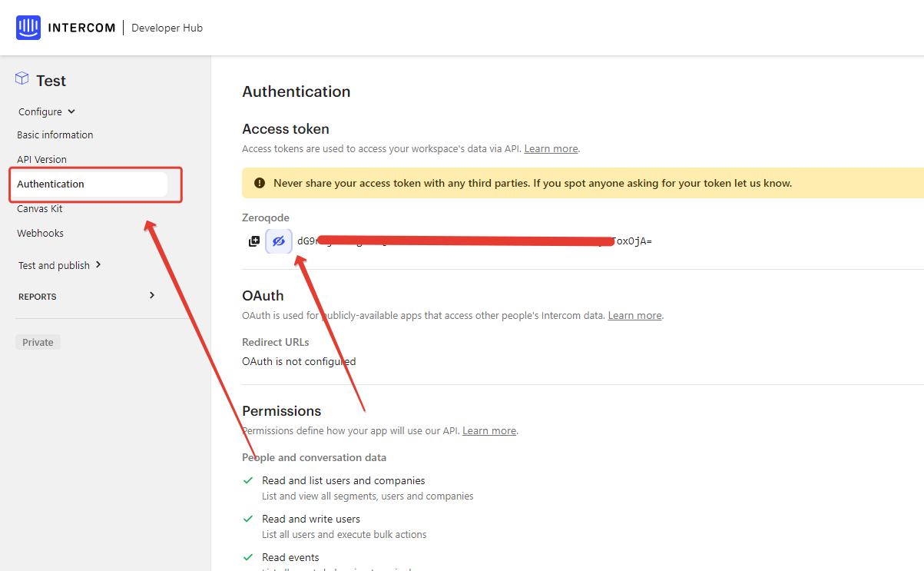Click Learn more link under OAuth
The height and width of the screenshot is (571, 924).
(x=634, y=315)
